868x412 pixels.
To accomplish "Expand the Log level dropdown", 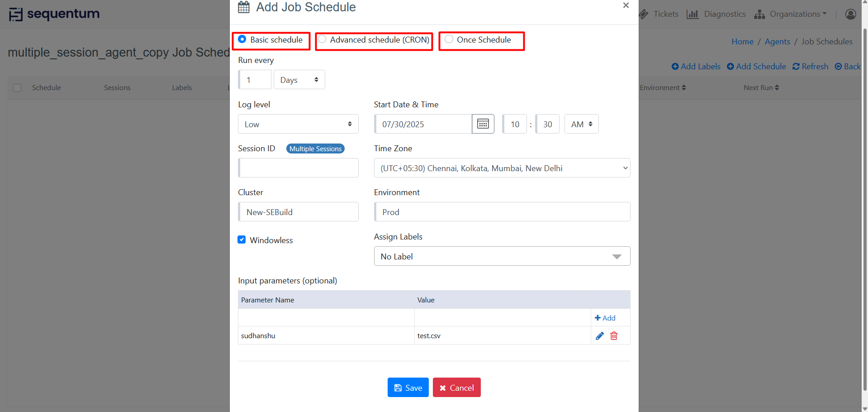I will (x=298, y=124).
